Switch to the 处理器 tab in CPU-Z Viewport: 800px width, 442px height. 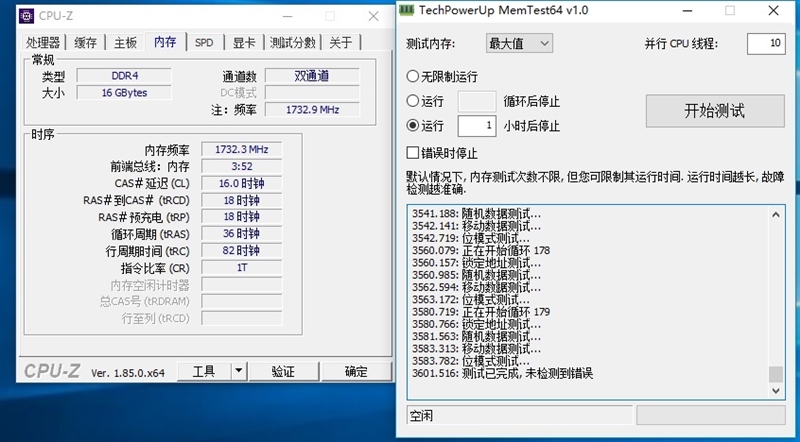(43, 42)
